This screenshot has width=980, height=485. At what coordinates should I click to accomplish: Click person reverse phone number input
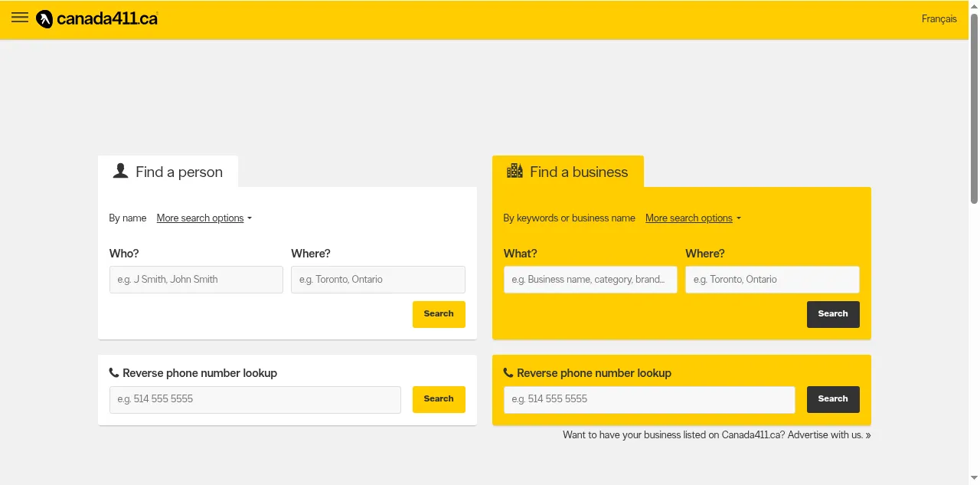pyautogui.click(x=255, y=399)
